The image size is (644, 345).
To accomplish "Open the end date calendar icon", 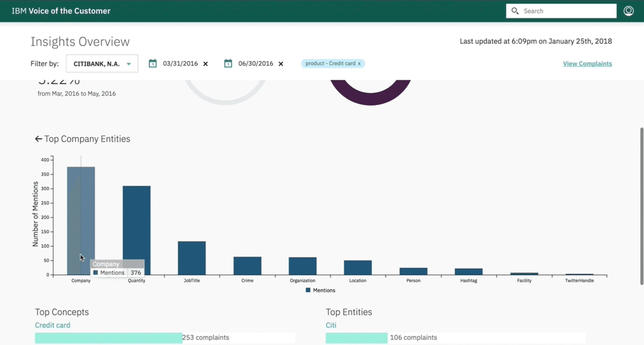I will [x=228, y=64].
